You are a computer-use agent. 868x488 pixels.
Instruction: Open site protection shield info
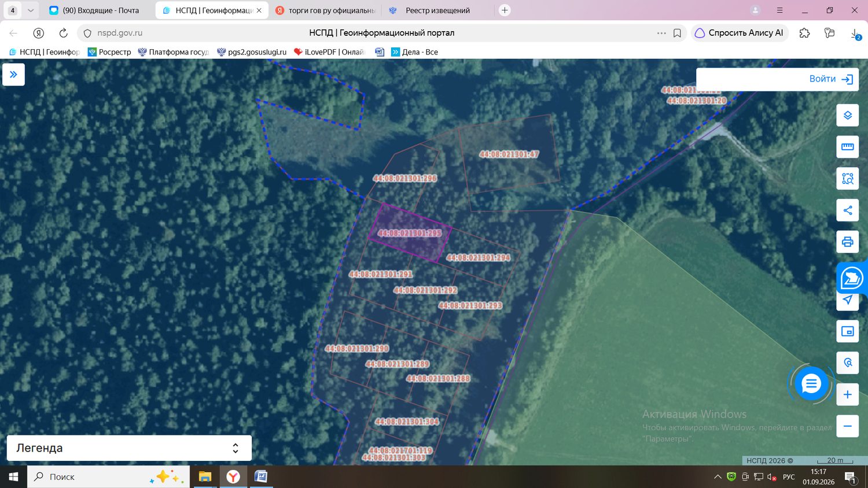tap(87, 33)
